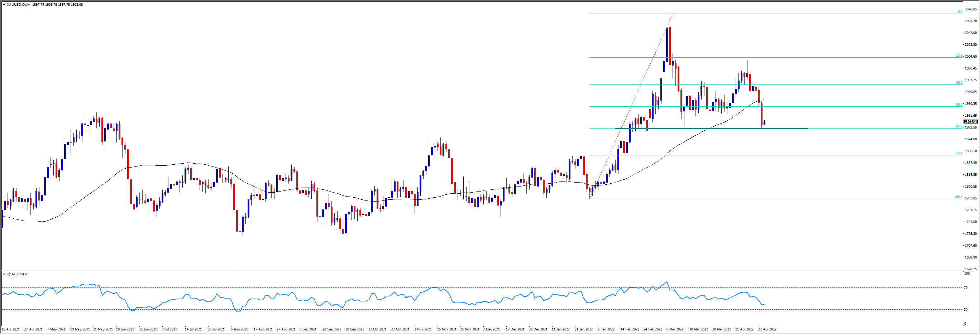Click the RSI 30 level on the scale

tap(966, 310)
